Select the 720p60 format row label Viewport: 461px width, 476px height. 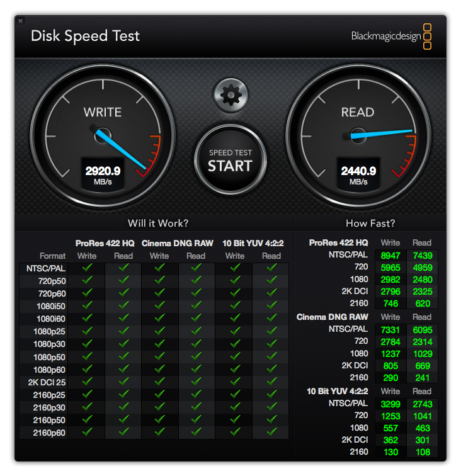click(52, 294)
